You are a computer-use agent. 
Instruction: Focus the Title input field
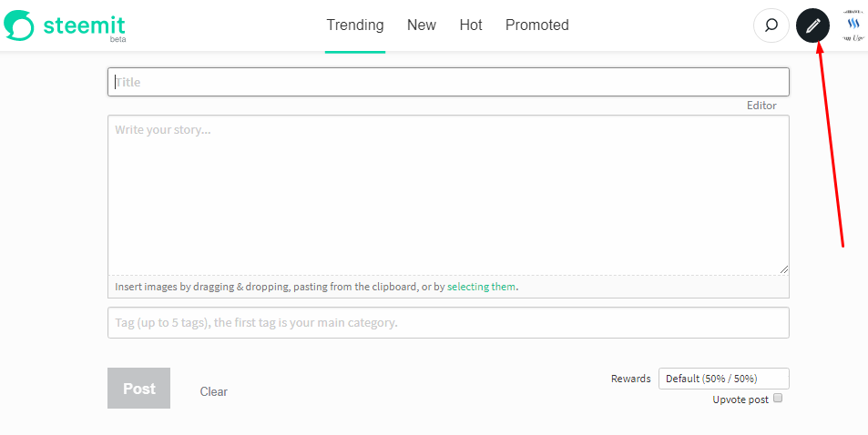[x=448, y=82]
